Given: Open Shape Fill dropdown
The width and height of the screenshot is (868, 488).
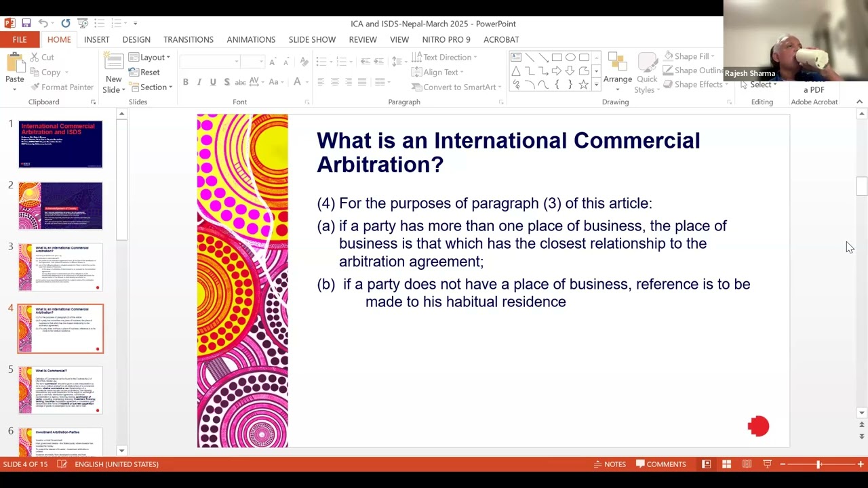Looking at the screenshot, I should tap(689, 56).
